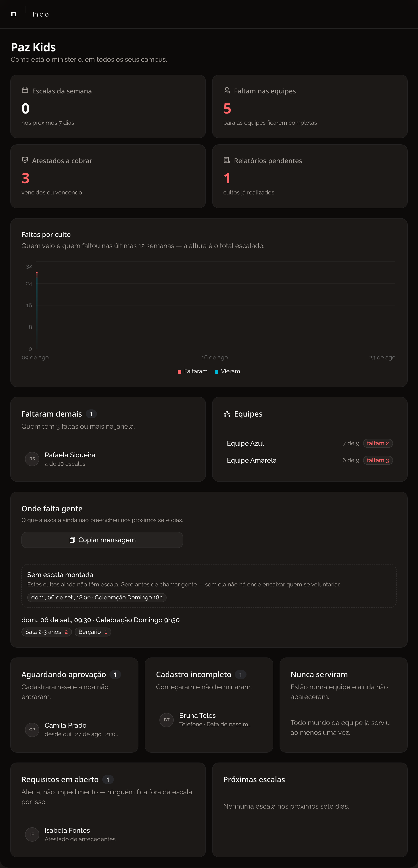Click the group icon beside Equipes
This screenshot has width=418, height=868.
pos(227,414)
